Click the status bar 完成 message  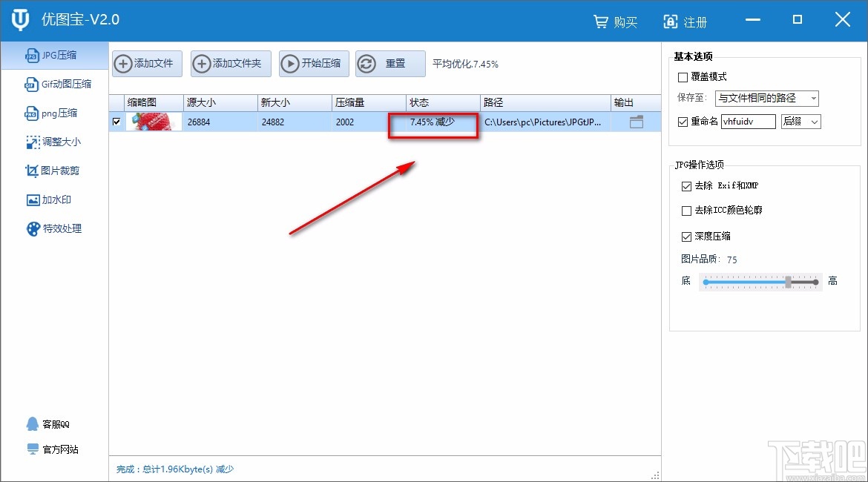[175, 469]
